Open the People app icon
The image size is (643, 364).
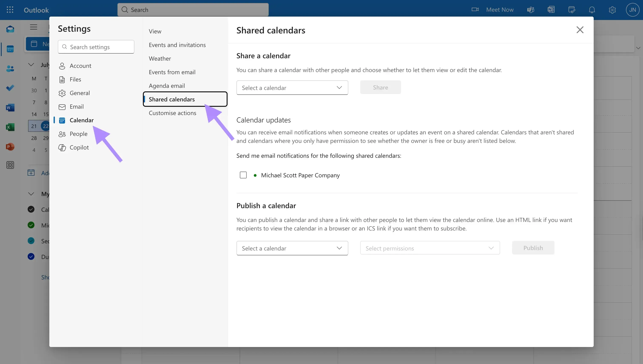click(10, 68)
